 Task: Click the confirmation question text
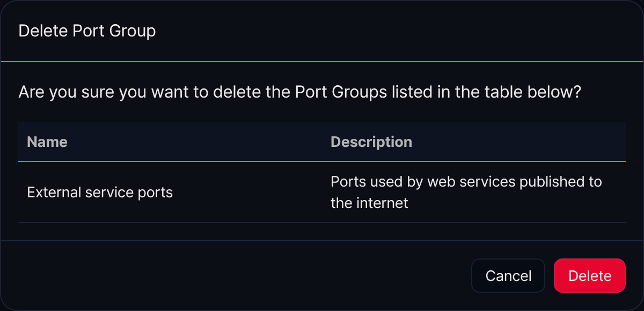[x=300, y=92]
